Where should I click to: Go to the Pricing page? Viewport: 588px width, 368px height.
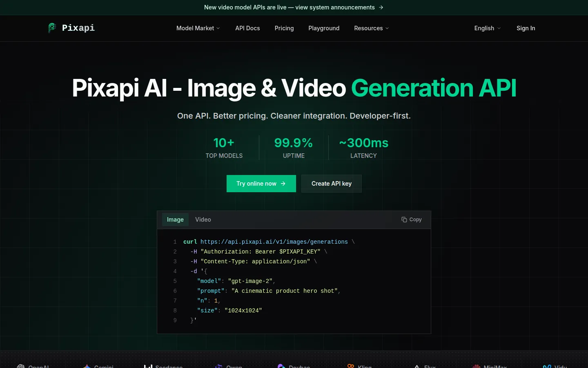coord(284,28)
